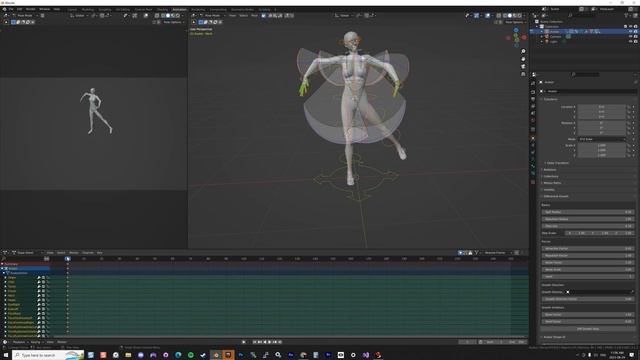Click the Diff Growth Step button
This screenshot has width=640, height=360.
[588, 329]
